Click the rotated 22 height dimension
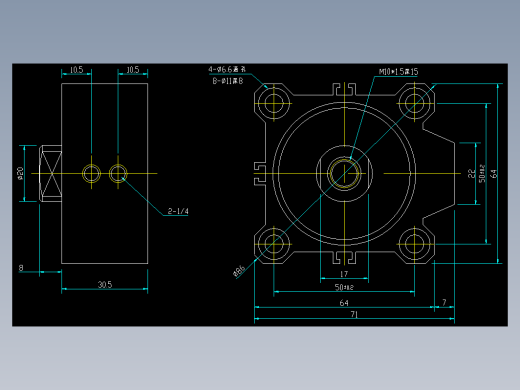The height and width of the screenshot is (390, 520). (x=471, y=173)
